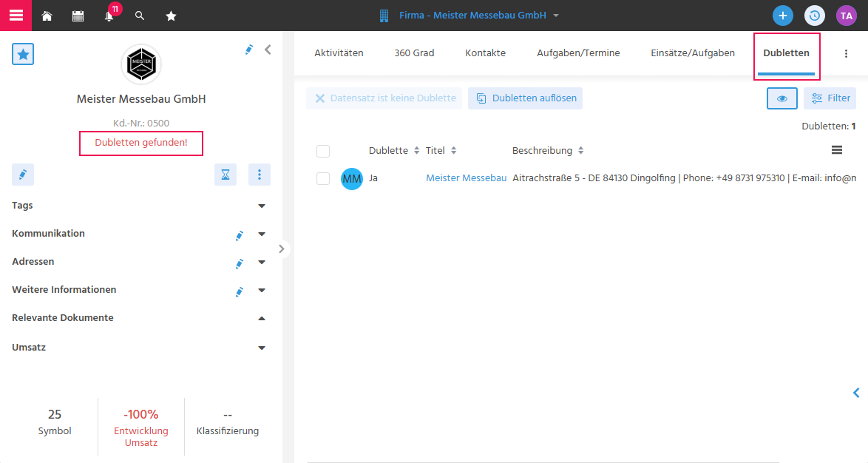868x463 pixels.
Task: Go to the home icon
Action: 47,16
